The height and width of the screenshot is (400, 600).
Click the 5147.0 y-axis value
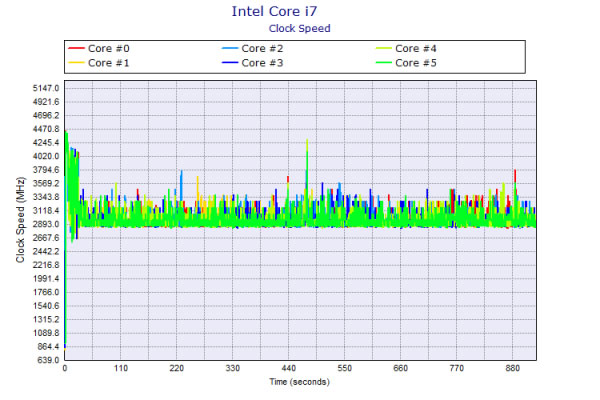tap(46, 88)
